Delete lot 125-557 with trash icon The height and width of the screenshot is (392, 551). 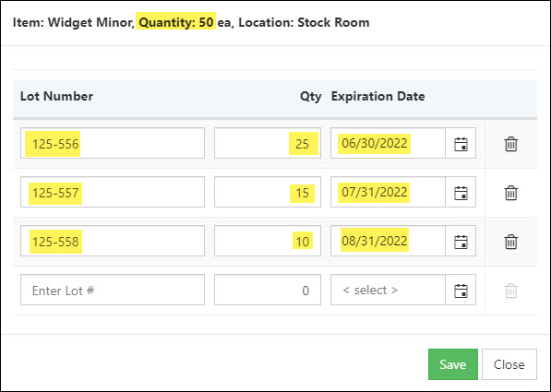tap(511, 193)
